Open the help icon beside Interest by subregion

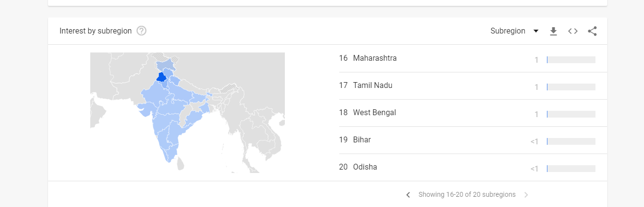(x=141, y=31)
